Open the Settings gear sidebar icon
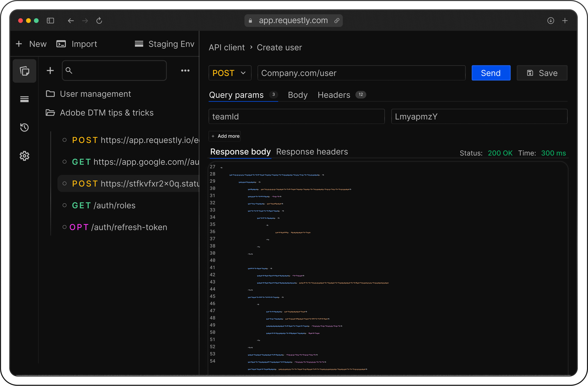 click(x=24, y=156)
